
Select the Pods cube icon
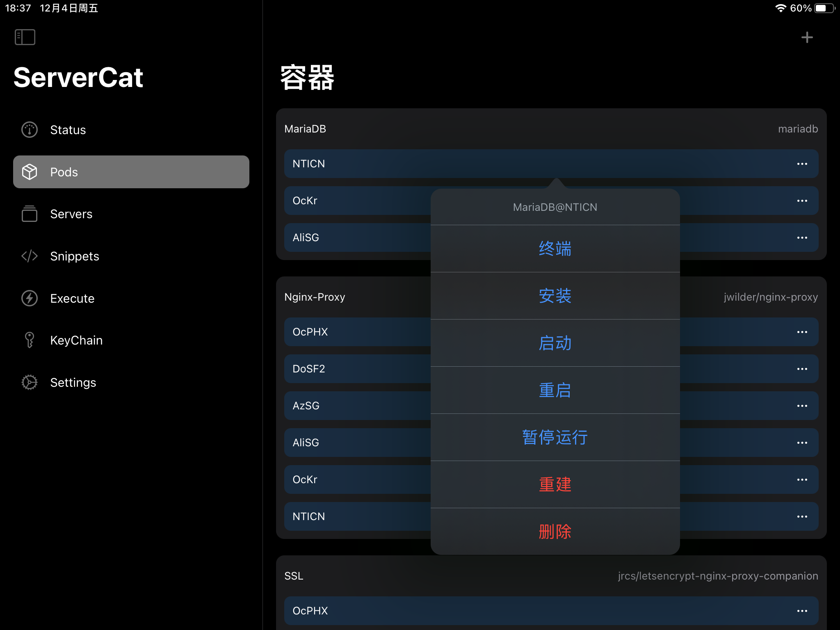pyautogui.click(x=30, y=172)
